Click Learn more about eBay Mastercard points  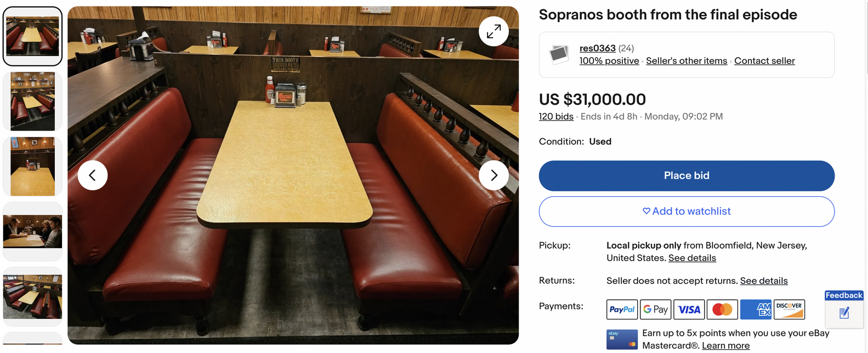point(726,345)
